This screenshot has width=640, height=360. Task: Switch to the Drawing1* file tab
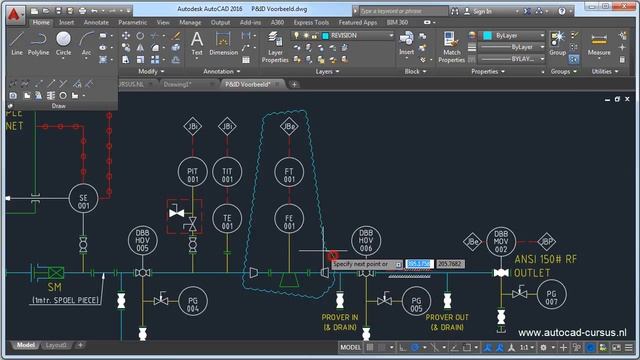177,84
